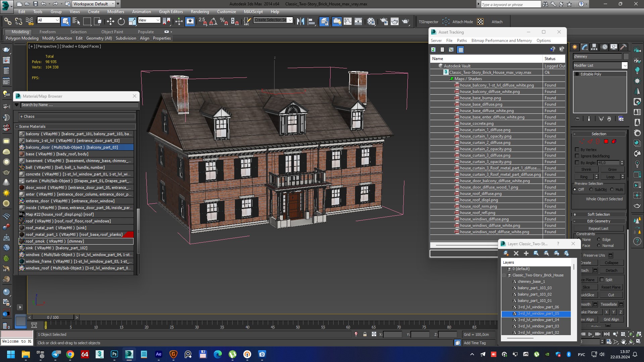Go to End frame button
644x362 pixels.
(606, 334)
